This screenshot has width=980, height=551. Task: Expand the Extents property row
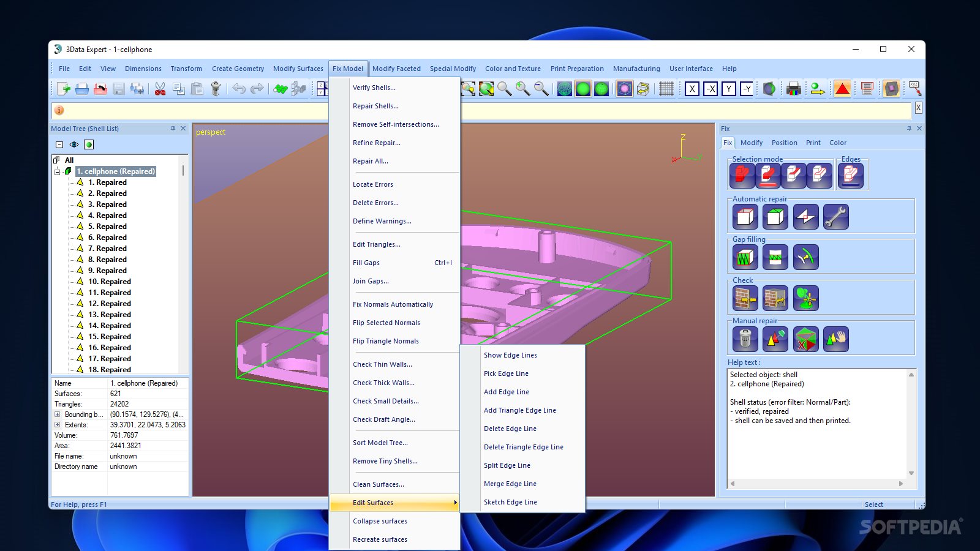[58, 425]
